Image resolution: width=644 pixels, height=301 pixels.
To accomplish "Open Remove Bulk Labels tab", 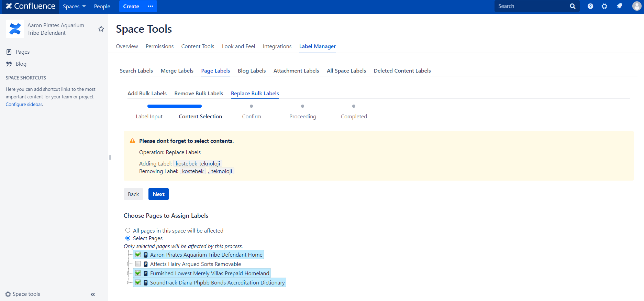I will click(x=199, y=94).
